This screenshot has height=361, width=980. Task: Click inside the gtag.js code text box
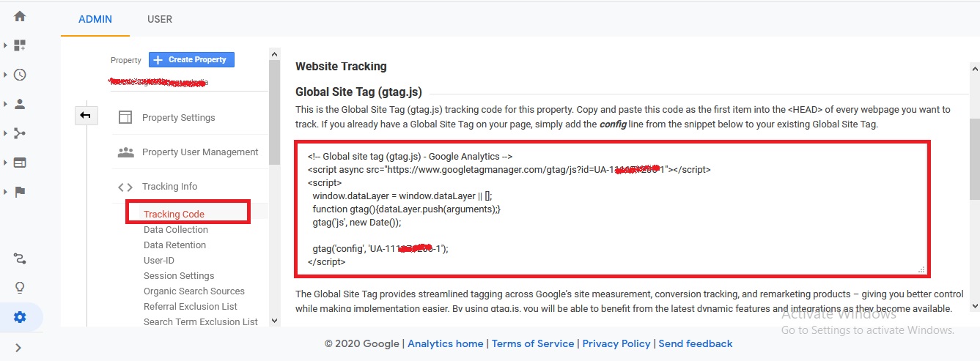point(613,209)
